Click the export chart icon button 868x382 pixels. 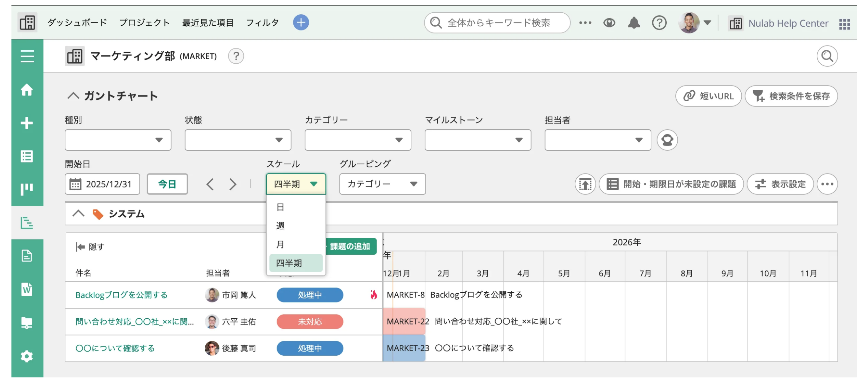[x=585, y=184]
